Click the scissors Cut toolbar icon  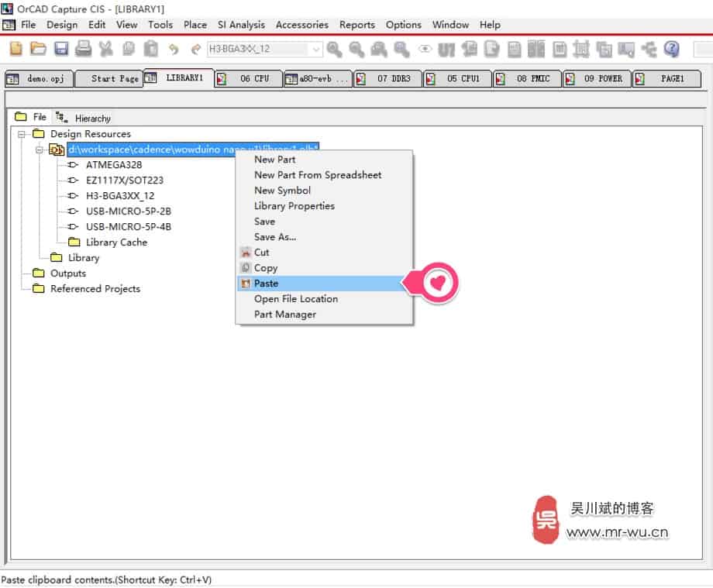tap(106, 49)
